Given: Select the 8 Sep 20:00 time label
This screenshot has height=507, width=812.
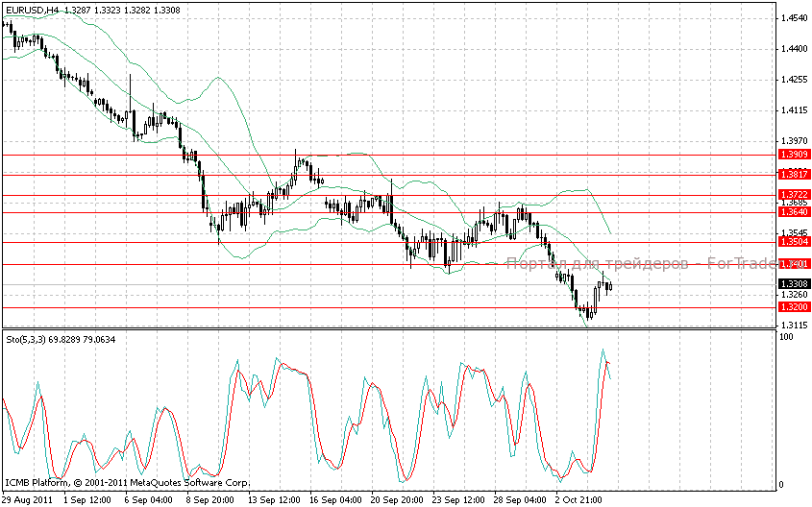Looking at the screenshot, I should tap(212, 499).
